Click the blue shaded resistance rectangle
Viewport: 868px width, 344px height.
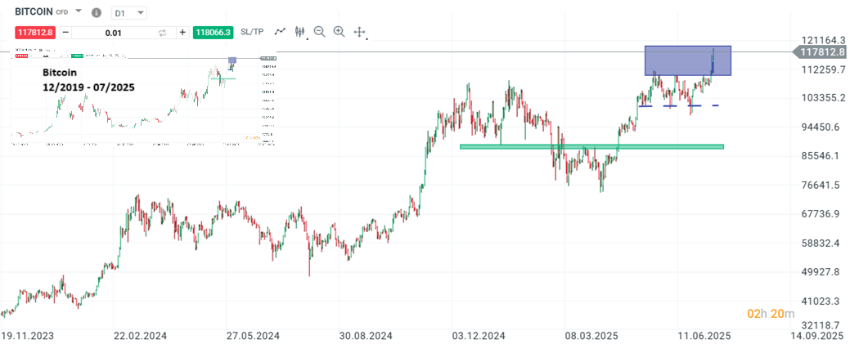pos(687,60)
